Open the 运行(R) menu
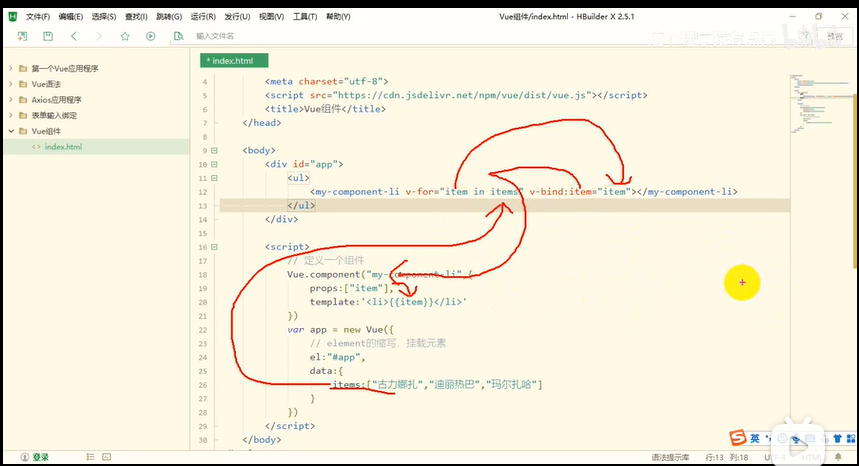The height and width of the screenshot is (466, 859). tap(203, 17)
